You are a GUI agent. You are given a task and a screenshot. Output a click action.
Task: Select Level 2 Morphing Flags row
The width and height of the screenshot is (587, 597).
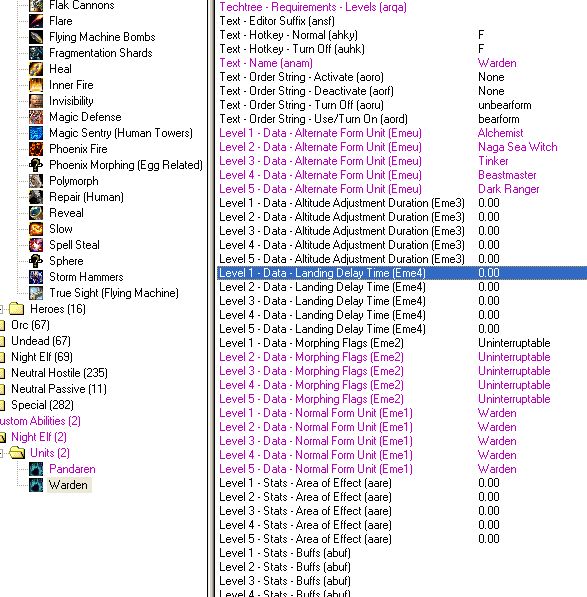coord(402,357)
